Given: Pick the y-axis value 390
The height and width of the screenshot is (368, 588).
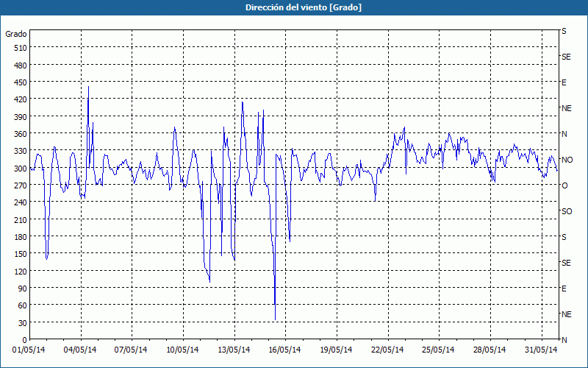Looking at the screenshot, I should [x=21, y=117].
